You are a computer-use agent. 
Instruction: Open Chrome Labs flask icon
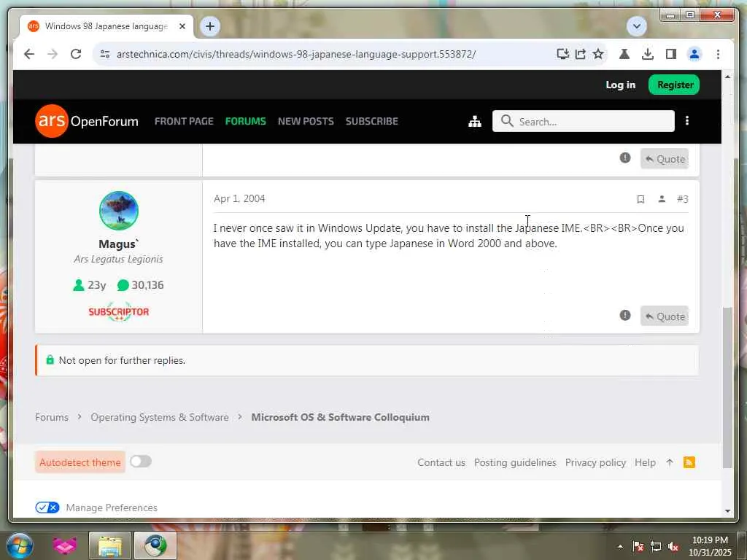[624, 54]
